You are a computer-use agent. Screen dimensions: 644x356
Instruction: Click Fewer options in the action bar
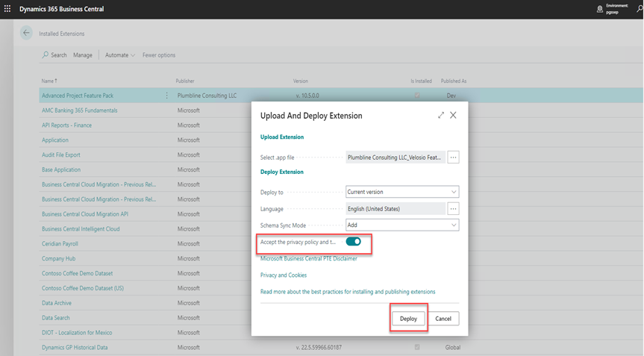[159, 55]
